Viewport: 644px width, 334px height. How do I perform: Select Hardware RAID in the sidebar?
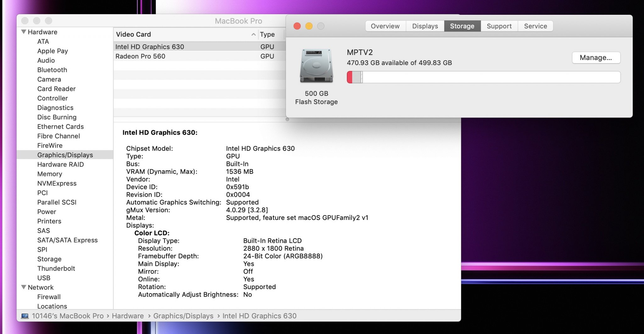click(60, 164)
